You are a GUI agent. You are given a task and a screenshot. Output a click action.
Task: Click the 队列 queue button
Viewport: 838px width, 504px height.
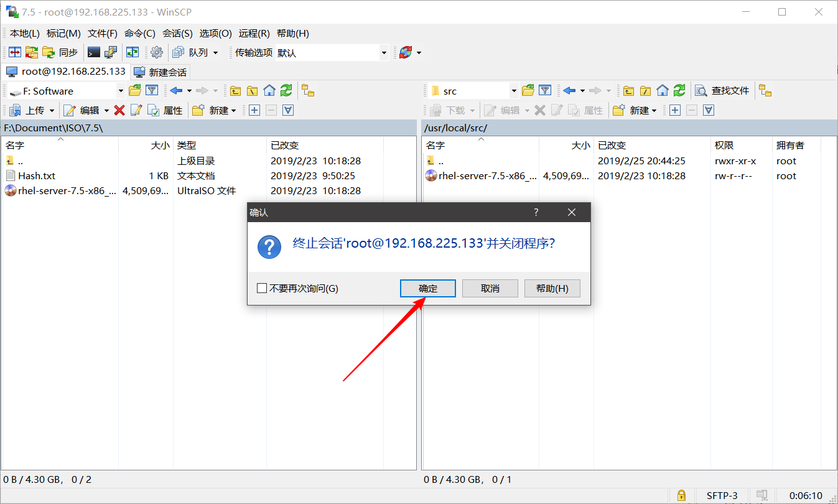click(x=191, y=52)
